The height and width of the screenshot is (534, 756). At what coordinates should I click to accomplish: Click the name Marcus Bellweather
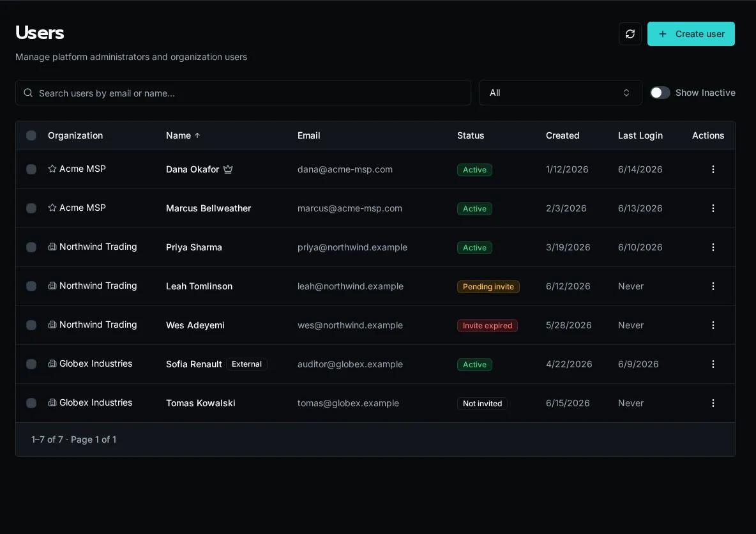click(x=208, y=208)
